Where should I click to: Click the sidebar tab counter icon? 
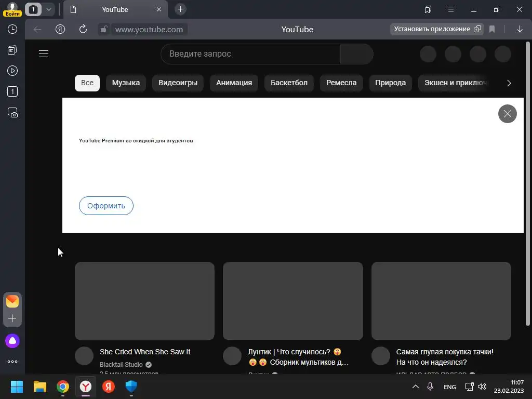(x=12, y=91)
